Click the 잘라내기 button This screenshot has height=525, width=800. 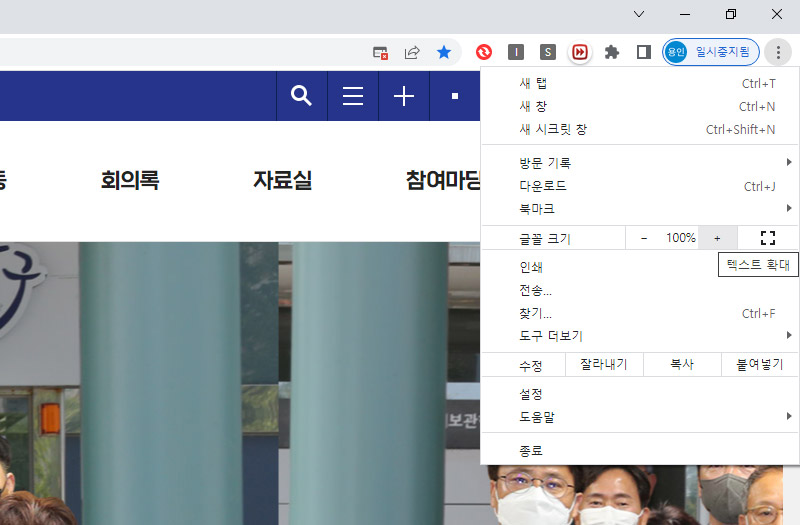(604, 364)
